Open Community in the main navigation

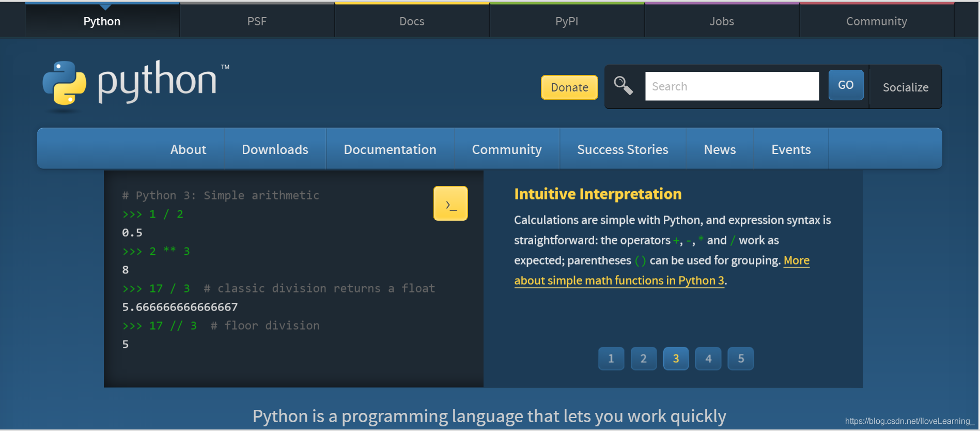[x=507, y=149]
